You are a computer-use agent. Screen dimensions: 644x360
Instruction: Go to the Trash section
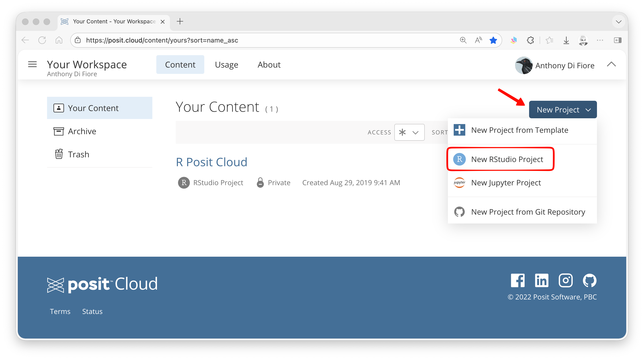tap(78, 154)
